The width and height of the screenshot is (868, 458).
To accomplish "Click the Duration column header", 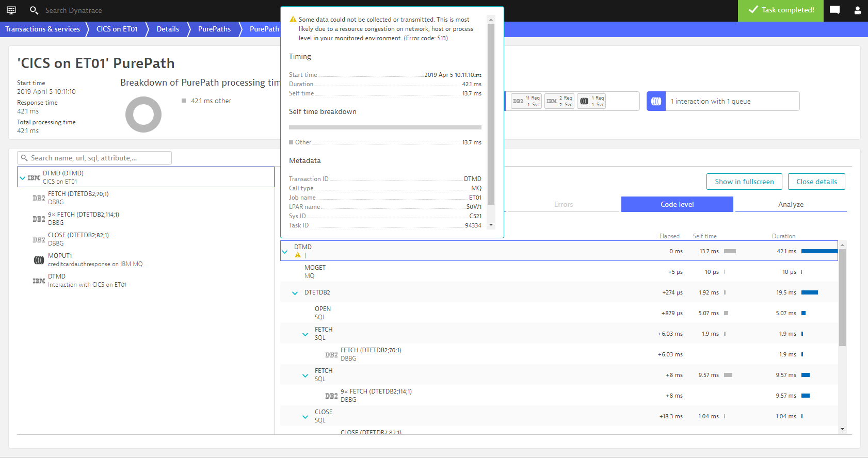I will [783, 236].
